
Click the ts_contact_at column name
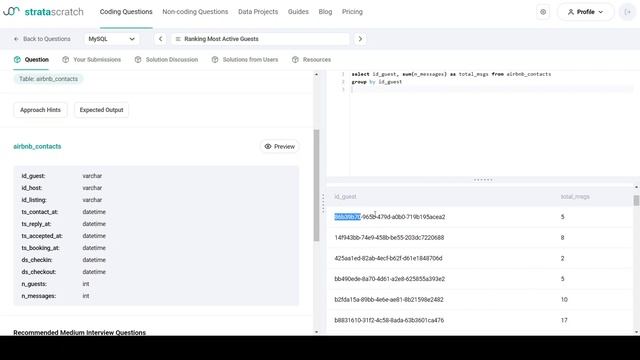[x=40, y=212]
